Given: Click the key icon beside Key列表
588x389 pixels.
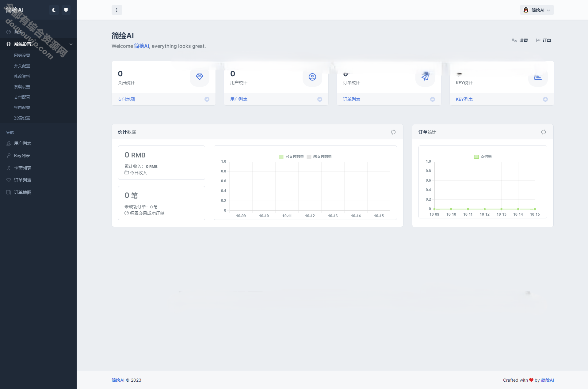Looking at the screenshot, I should click(9, 156).
